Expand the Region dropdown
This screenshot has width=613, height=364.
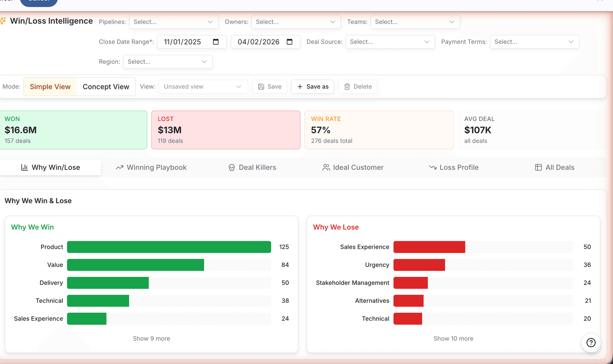coord(168,62)
